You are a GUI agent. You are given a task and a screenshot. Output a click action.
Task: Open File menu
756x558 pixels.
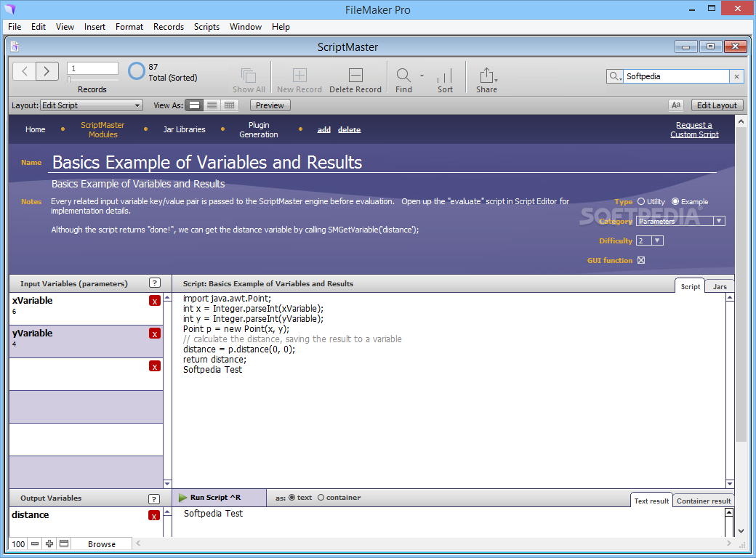tap(15, 26)
